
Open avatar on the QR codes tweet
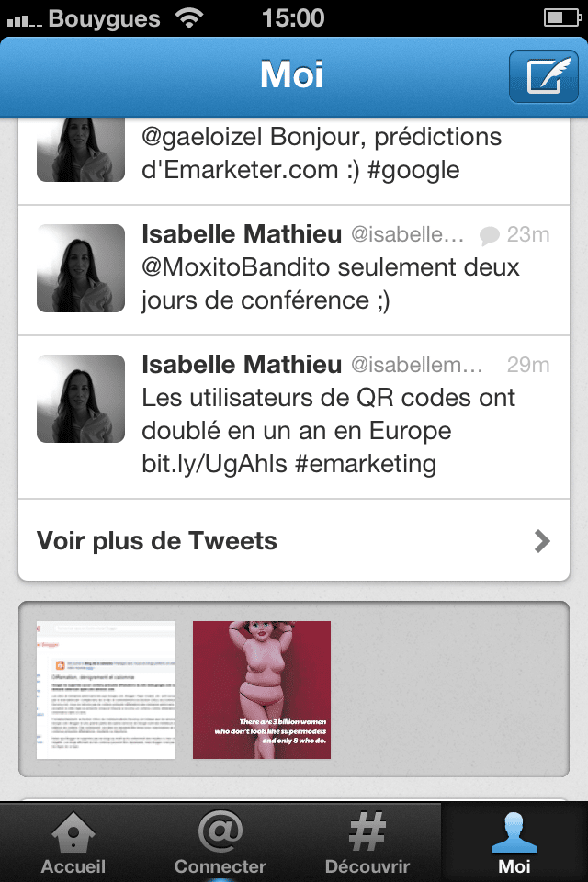coord(81,399)
